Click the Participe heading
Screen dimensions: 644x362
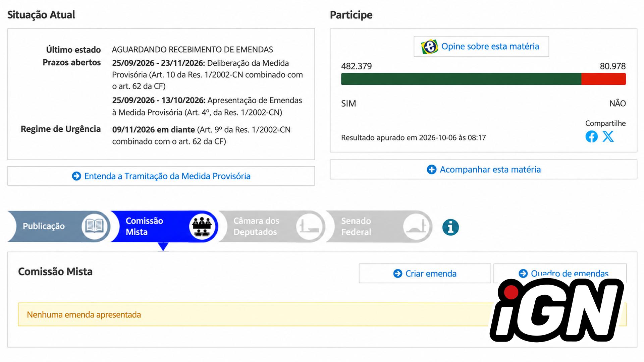pos(351,15)
